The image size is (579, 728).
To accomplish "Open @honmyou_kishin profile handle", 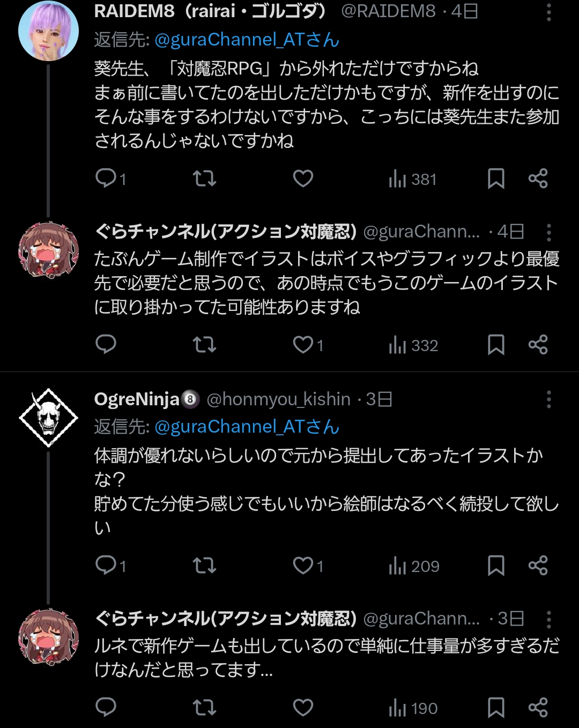I will point(278,399).
